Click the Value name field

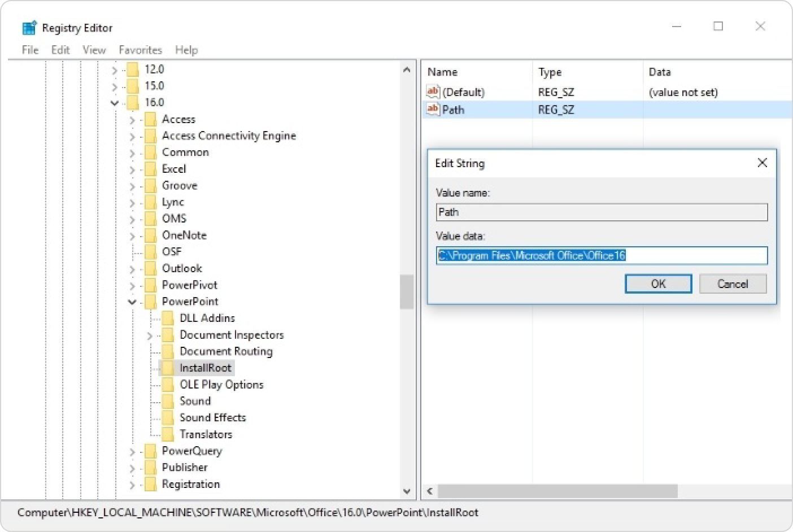[602, 212]
